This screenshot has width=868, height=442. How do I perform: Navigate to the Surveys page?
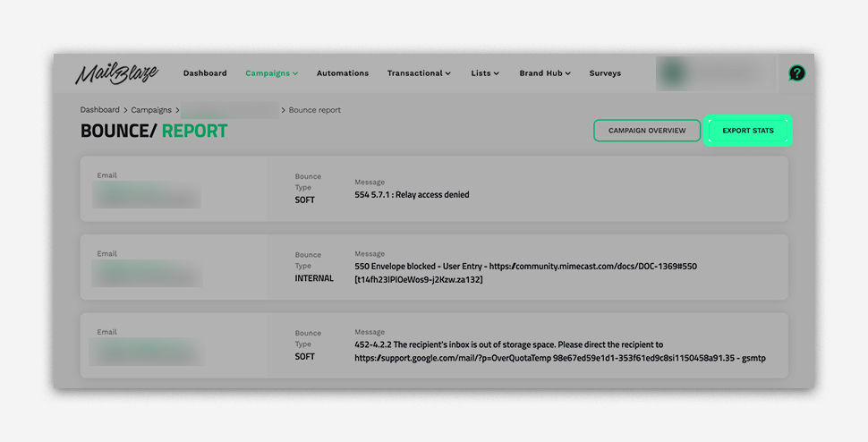click(x=605, y=73)
